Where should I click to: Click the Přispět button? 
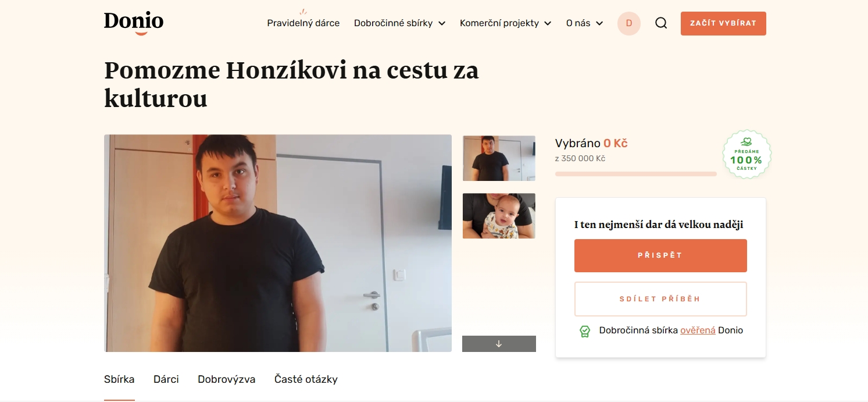tap(660, 255)
